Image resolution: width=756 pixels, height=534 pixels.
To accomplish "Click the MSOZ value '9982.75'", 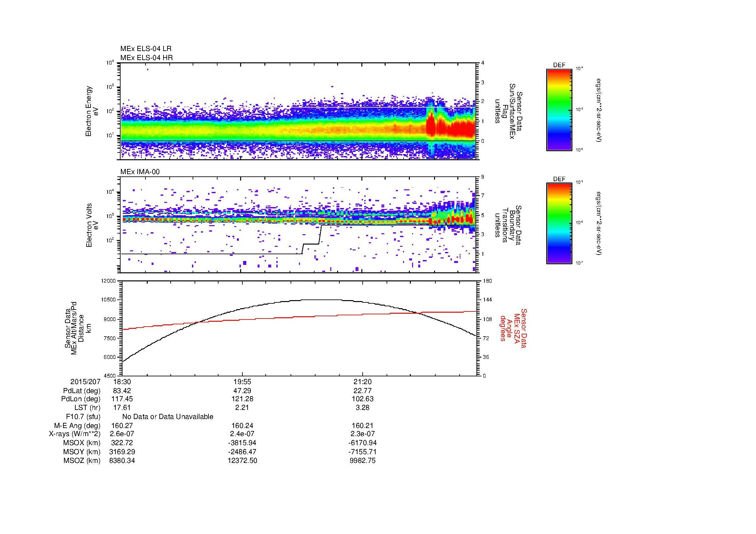I will click(x=362, y=461).
